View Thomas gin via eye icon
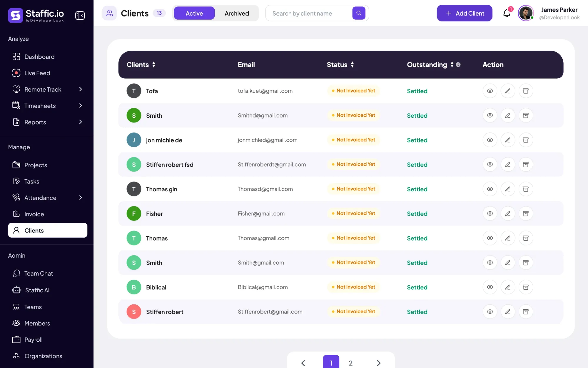This screenshot has height=368, width=588. [490, 189]
